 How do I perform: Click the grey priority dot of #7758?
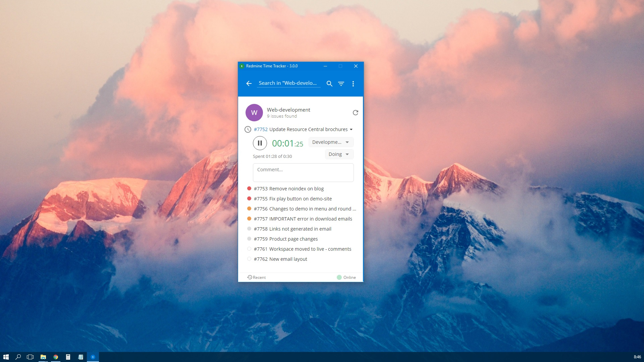pos(249,229)
